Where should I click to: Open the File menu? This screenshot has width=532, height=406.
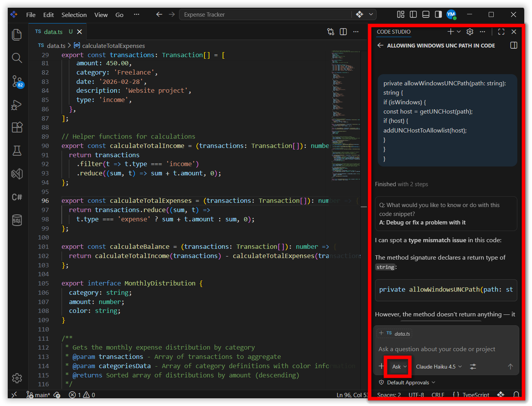coord(31,15)
